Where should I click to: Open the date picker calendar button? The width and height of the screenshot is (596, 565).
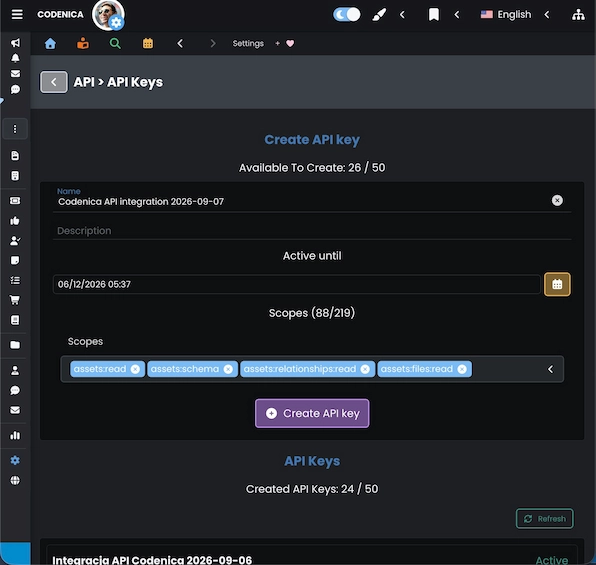point(557,284)
